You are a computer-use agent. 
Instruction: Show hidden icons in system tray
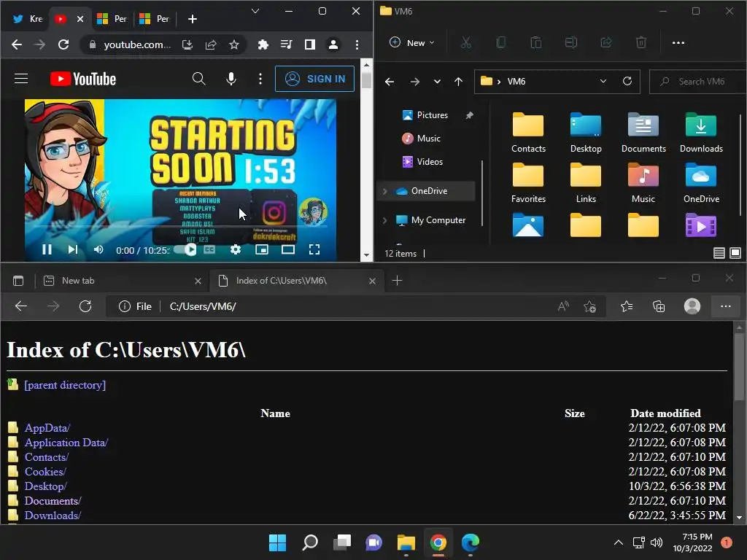[x=618, y=542]
